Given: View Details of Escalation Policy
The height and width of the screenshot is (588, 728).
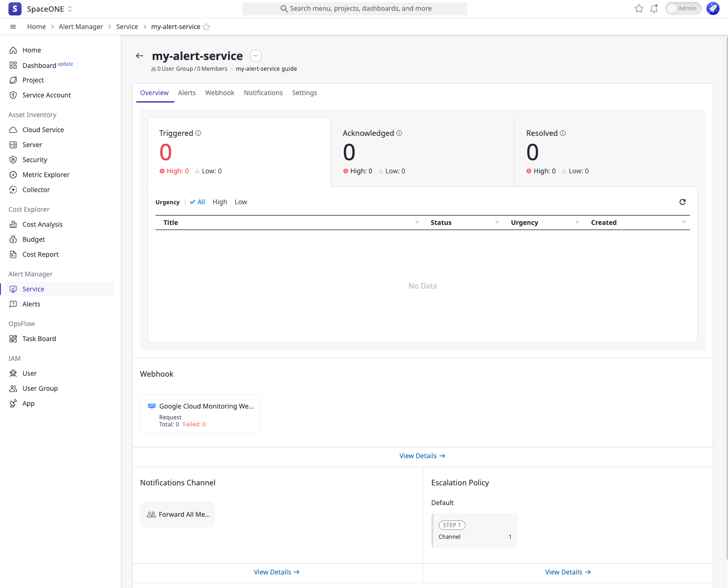Looking at the screenshot, I should (568, 572).
